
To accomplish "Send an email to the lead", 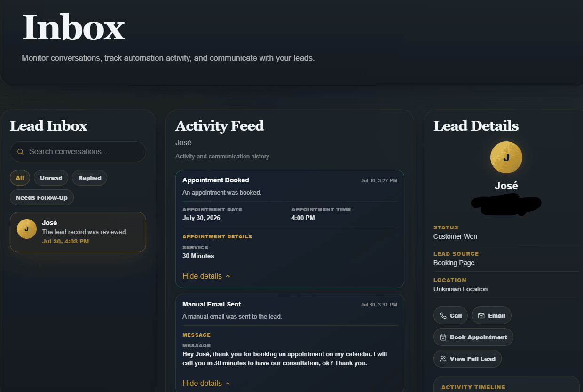I will pyautogui.click(x=491, y=316).
